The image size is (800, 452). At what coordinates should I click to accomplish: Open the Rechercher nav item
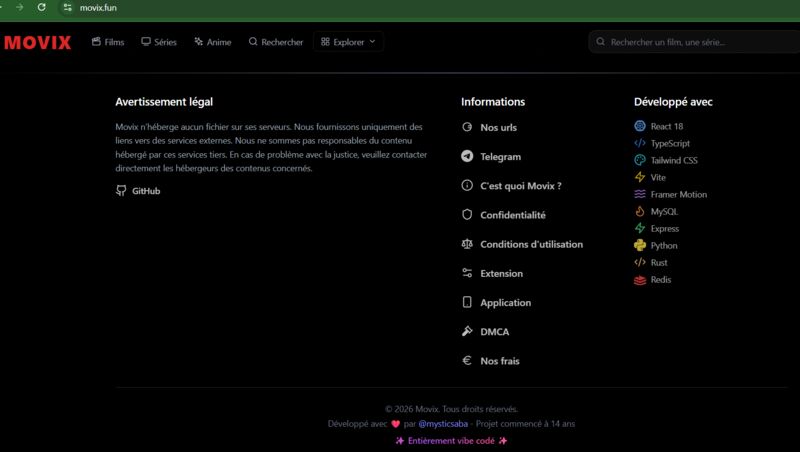click(x=276, y=42)
